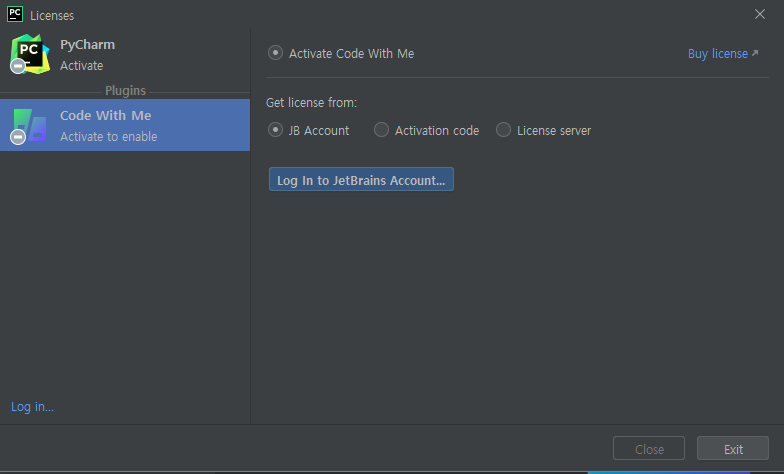
Task: Click the minus badge on the PyCharm logo
Action: pos(18,66)
